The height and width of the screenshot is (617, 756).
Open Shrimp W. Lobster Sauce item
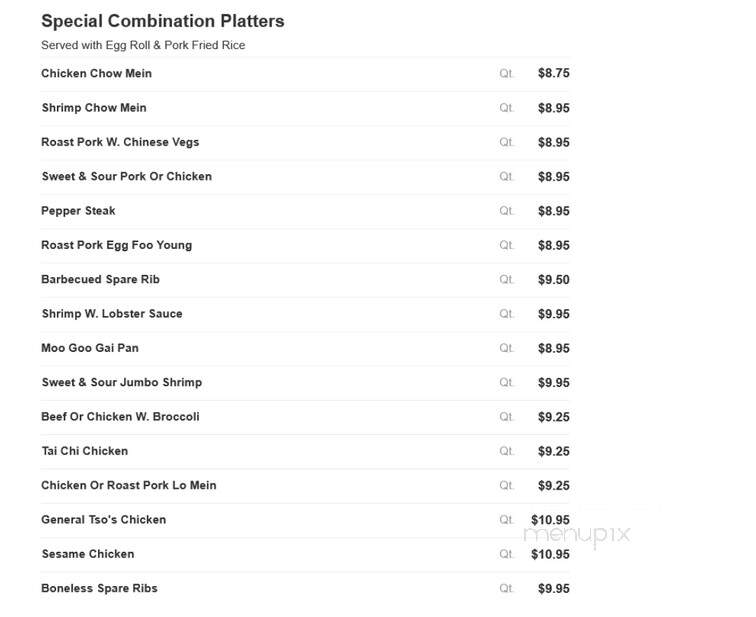(x=112, y=314)
